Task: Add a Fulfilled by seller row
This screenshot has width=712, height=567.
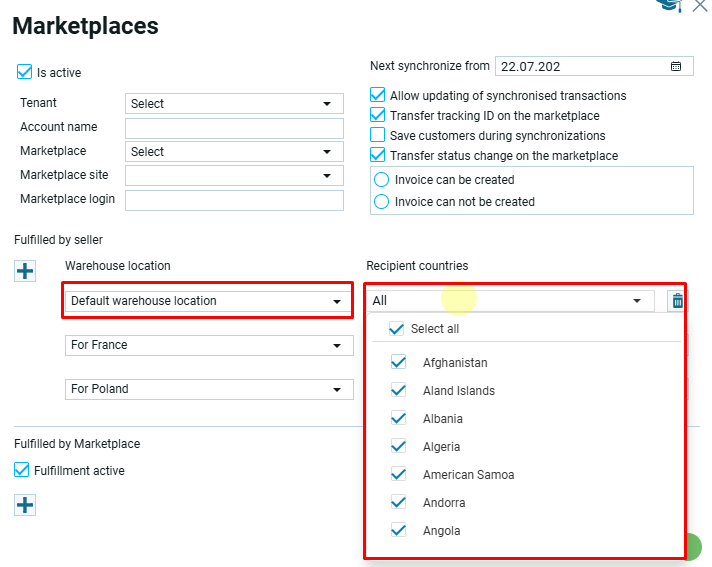Action: point(25,270)
